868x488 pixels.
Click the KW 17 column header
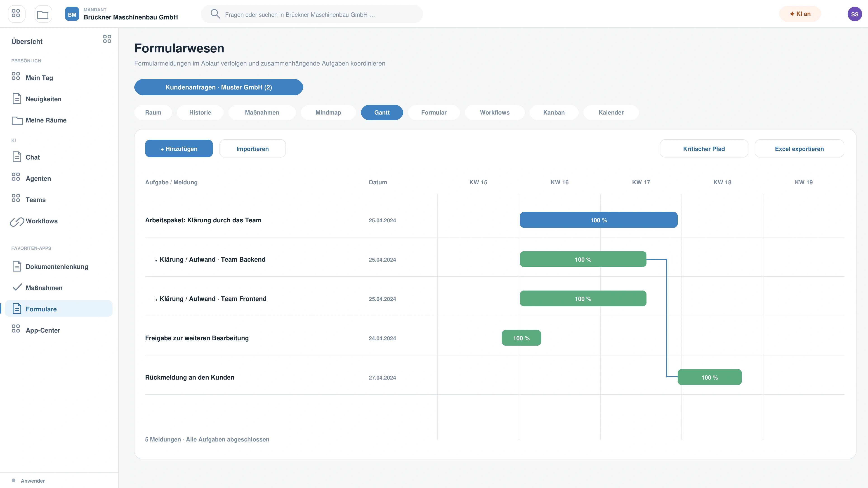(641, 182)
